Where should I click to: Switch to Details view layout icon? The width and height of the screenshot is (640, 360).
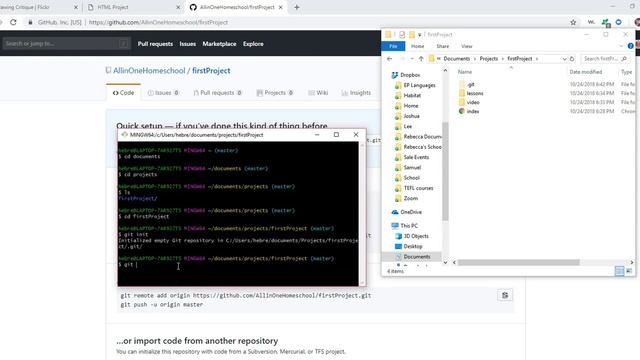tap(620, 271)
